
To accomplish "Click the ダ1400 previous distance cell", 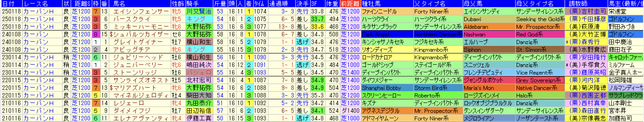I will click(x=350, y=111).
